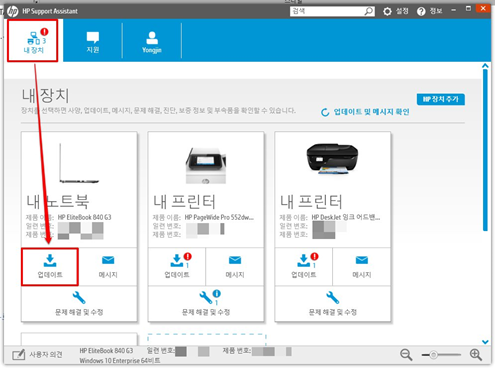Click the 내 노트북 card title
Viewport: 495px width, 368px height.
tap(58, 201)
